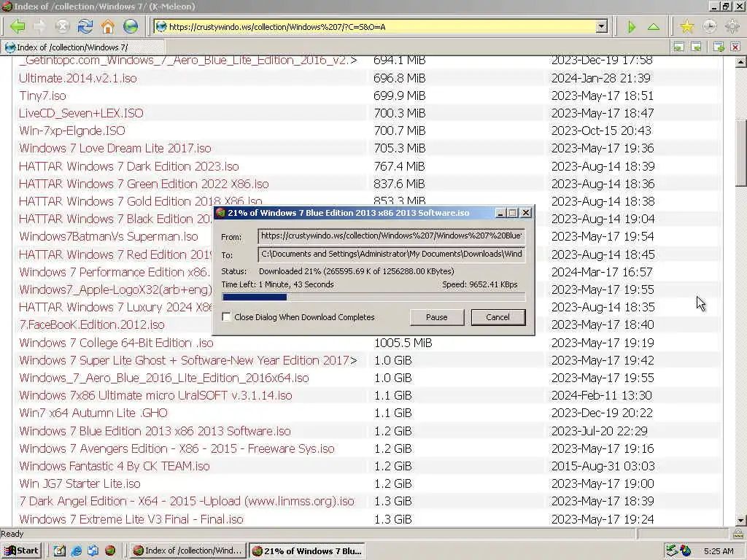Open Windows 7x86 Ultimate micro UralSOFT link
The image size is (747, 560).
coord(155,396)
